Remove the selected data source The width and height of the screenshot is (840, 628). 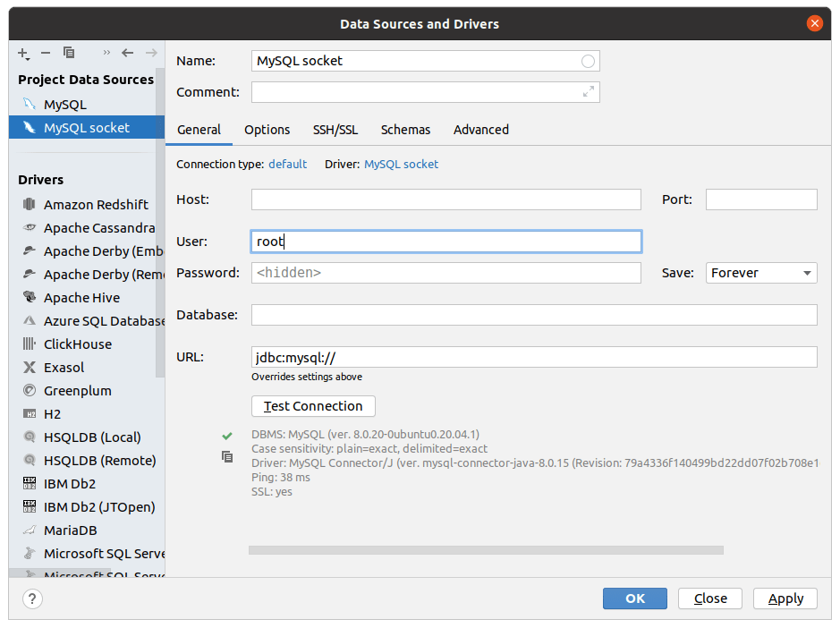pyautogui.click(x=46, y=53)
